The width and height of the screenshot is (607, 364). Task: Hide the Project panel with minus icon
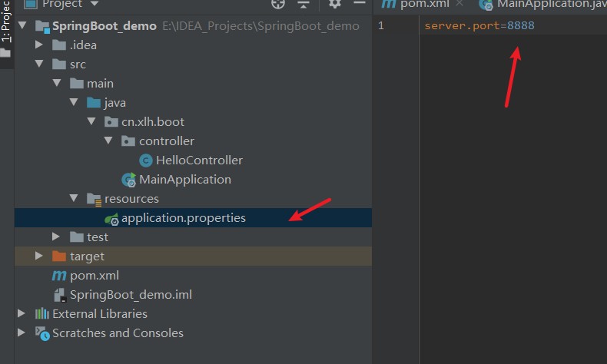tap(360, 3)
